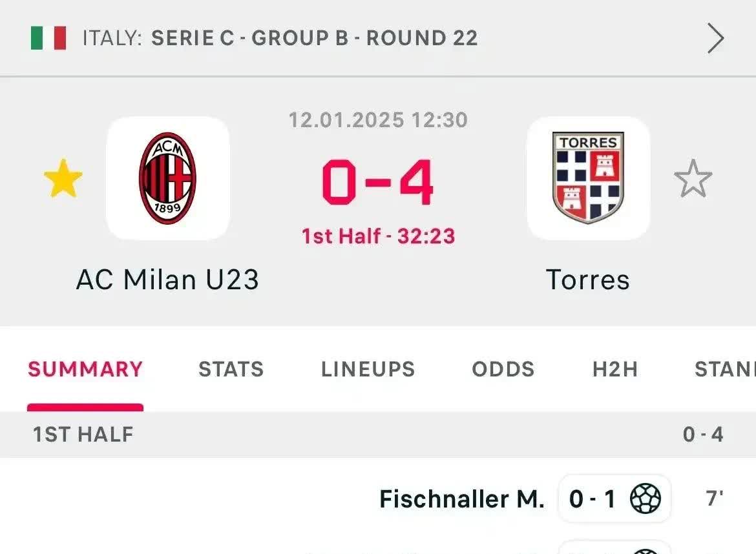
Task: Tap the Italian flag icon
Action: point(48,38)
